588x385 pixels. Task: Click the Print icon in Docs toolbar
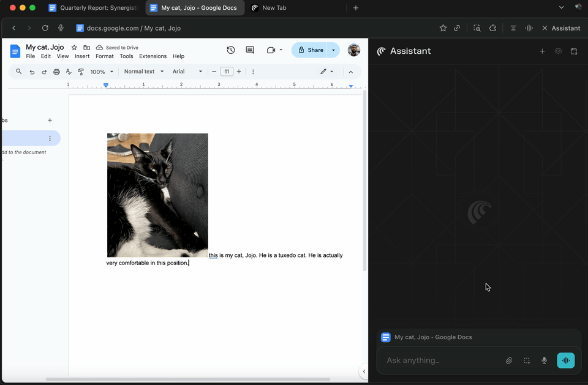click(x=56, y=72)
